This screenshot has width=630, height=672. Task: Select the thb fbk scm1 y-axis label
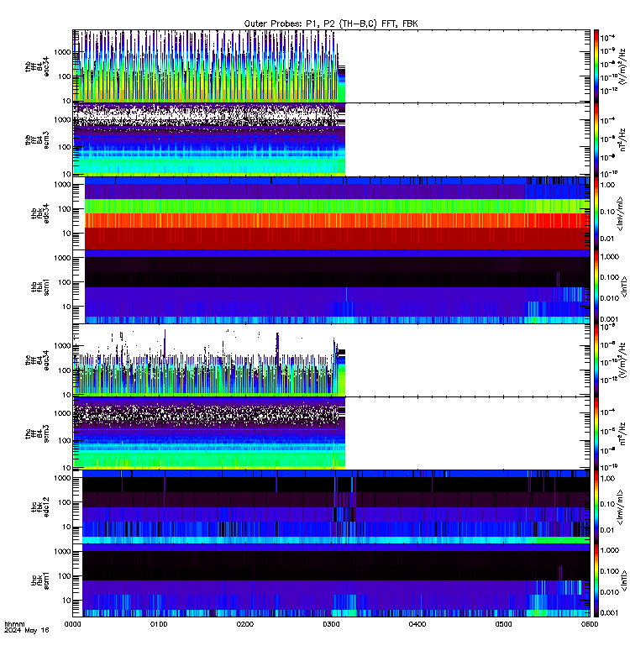[40, 286]
